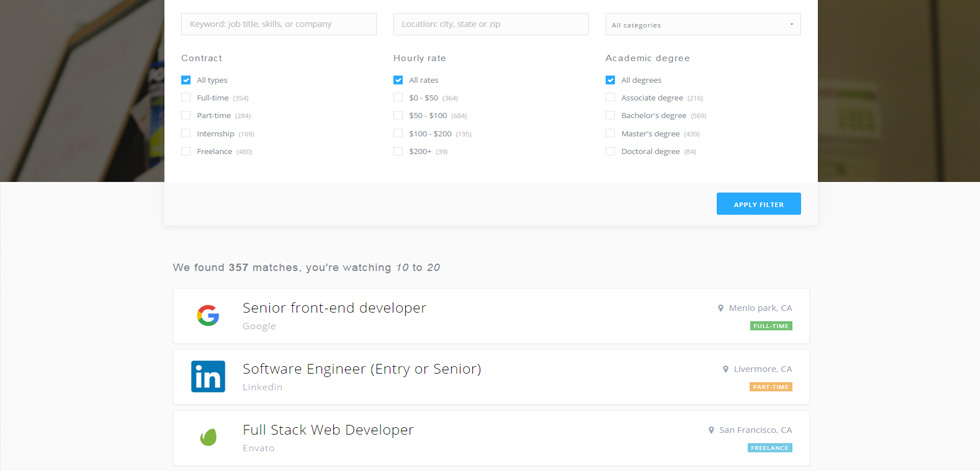The height and width of the screenshot is (471, 980).
Task: Check the Doctoral degree checkbox
Action: click(x=610, y=151)
